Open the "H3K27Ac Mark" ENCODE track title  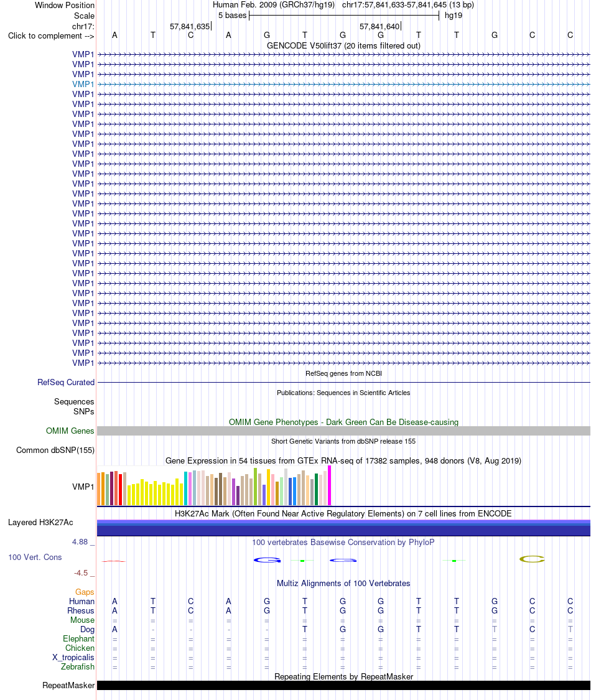(x=343, y=513)
